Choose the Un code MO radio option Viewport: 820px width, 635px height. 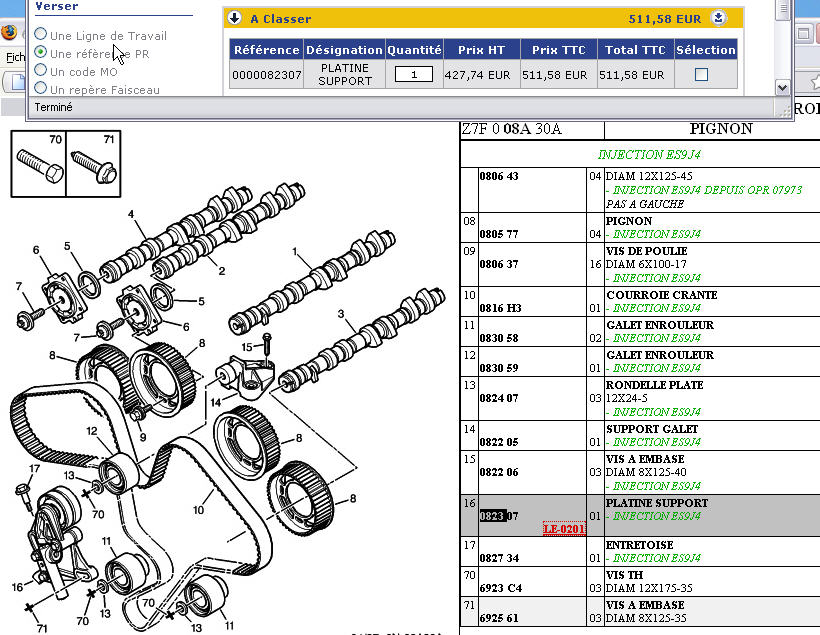[x=41, y=71]
